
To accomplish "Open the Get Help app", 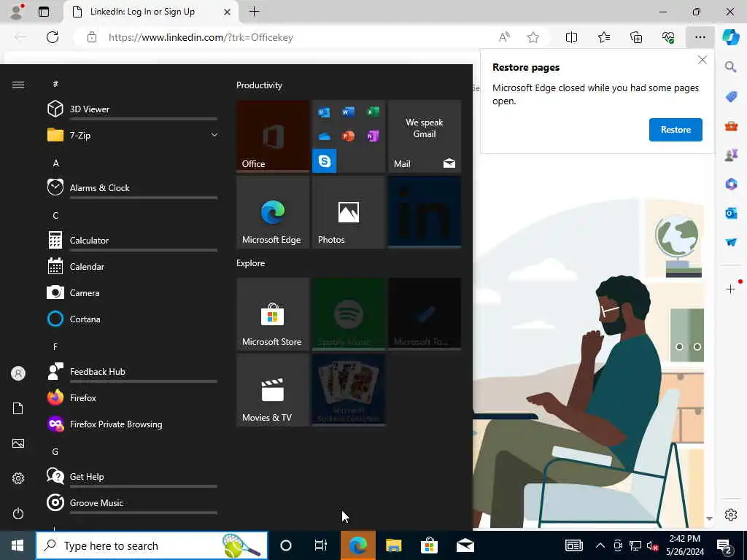I will (x=133, y=476).
